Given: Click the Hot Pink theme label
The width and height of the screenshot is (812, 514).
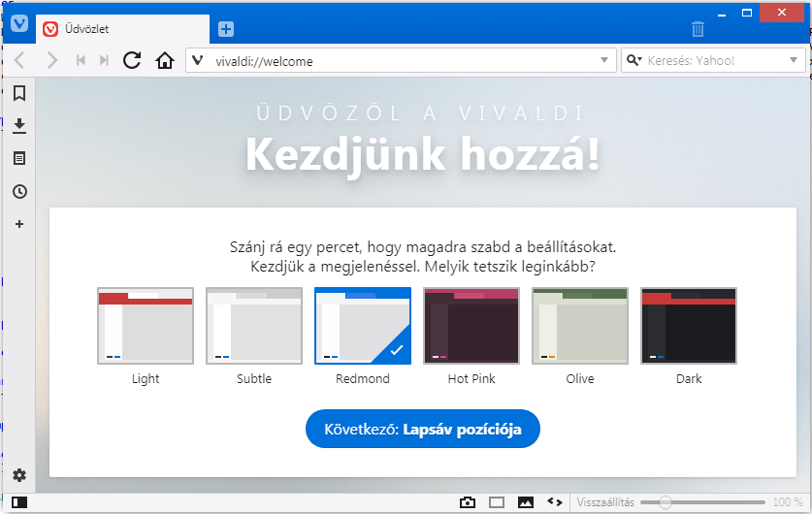Looking at the screenshot, I should tap(471, 379).
